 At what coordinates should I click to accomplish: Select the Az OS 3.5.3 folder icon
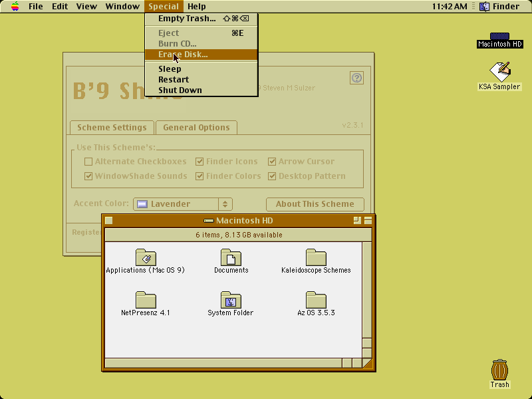click(x=316, y=300)
